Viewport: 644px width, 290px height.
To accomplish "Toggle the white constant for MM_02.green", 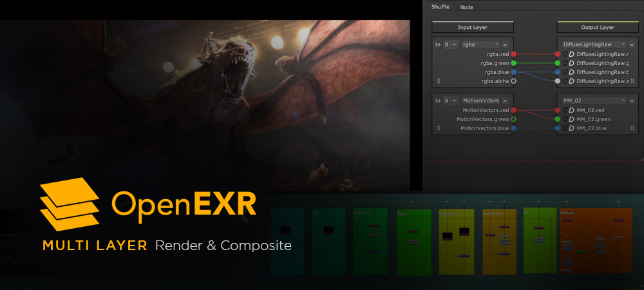I will pos(571,119).
